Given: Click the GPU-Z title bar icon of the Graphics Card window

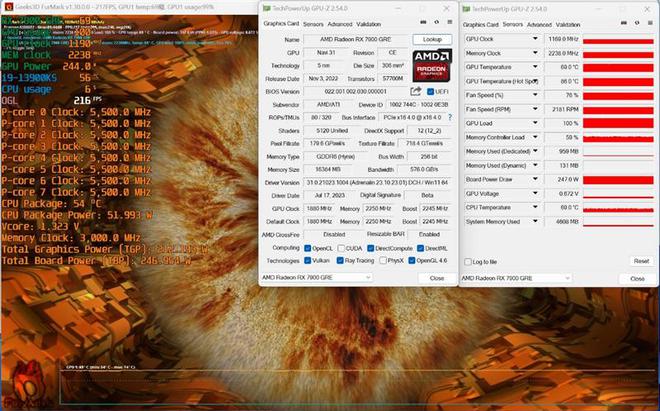Looking at the screenshot, I should click(266, 8).
